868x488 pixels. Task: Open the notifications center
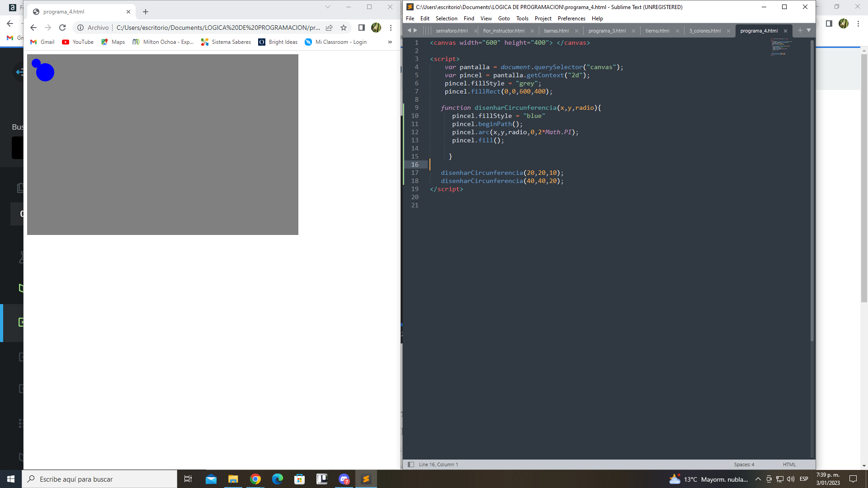pyautogui.click(x=853, y=479)
